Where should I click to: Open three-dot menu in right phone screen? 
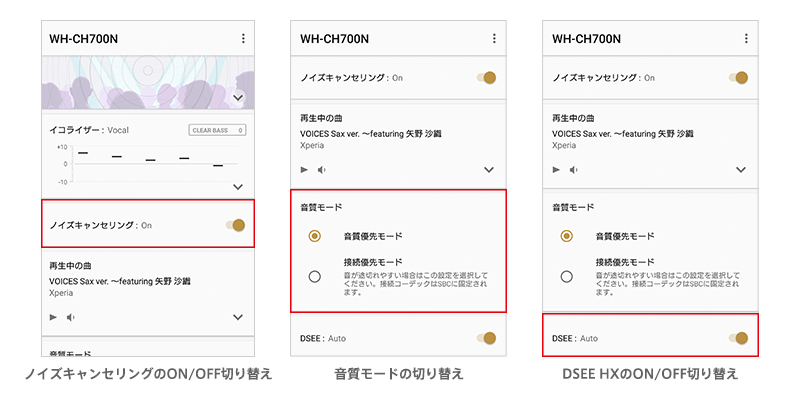(x=745, y=39)
